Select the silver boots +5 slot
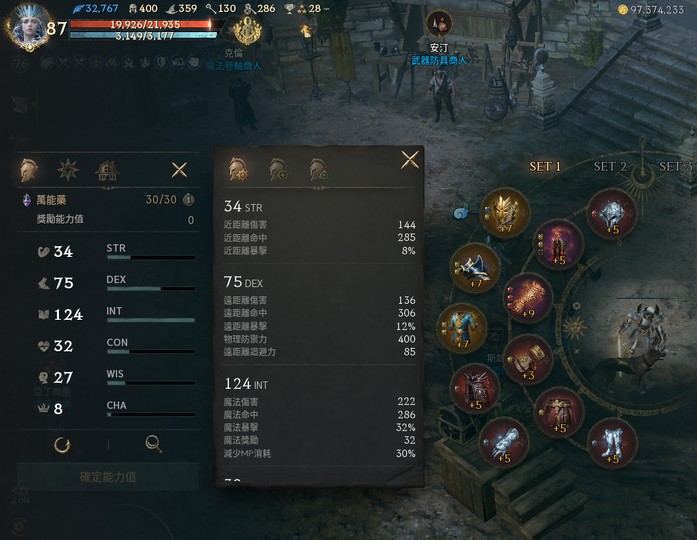Viewport: 697px width, 540px height. coord(612,443)
